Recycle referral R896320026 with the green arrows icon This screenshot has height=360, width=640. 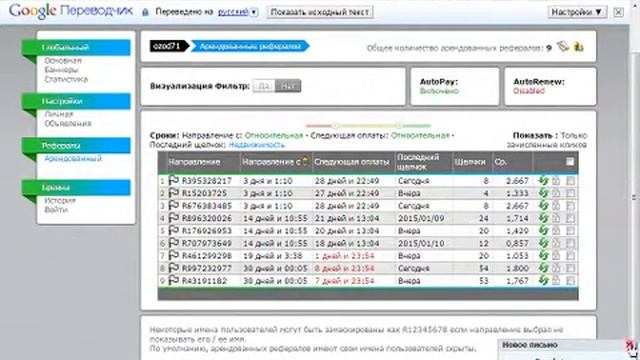click(543, 218)
